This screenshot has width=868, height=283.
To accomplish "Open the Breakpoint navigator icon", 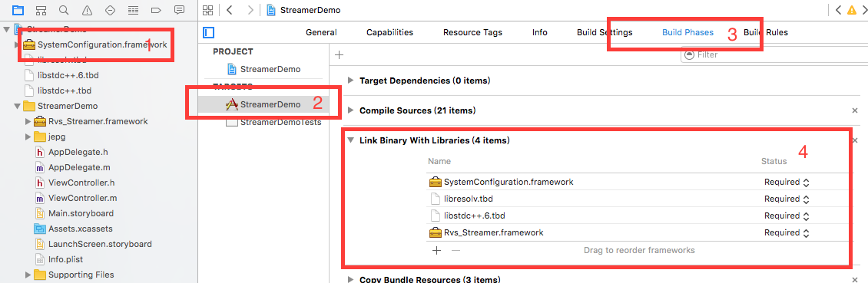I will 156,9.
